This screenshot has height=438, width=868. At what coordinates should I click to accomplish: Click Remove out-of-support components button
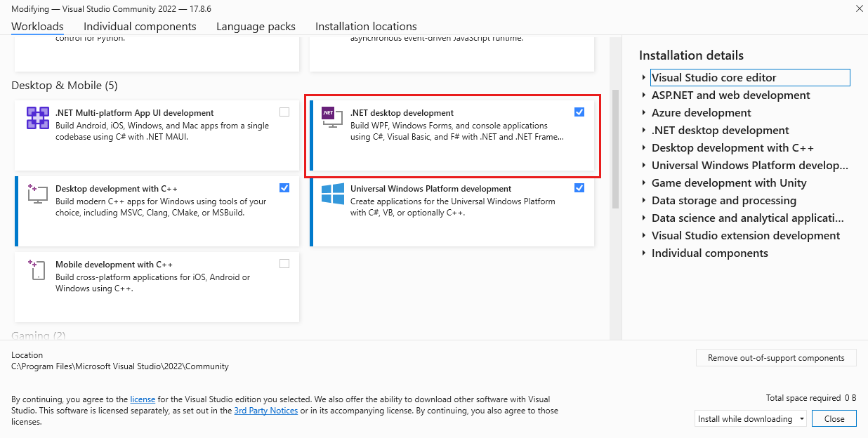click(x=776, y=358)
